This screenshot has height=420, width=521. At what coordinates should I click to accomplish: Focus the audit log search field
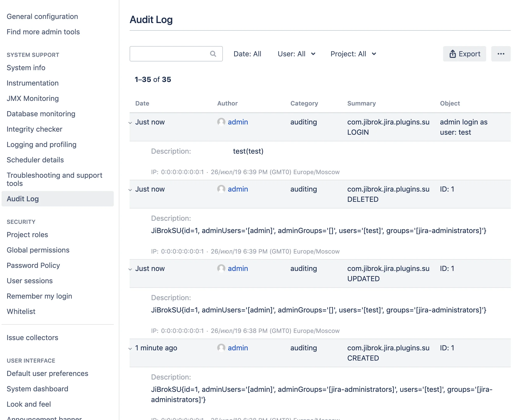pyautogui.click(x=176, y=54)
